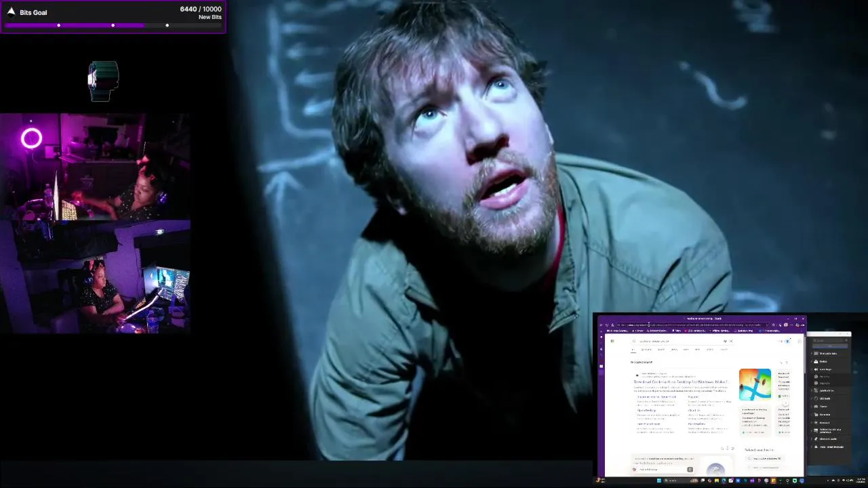This screenshot has height=488, width=868.
Task: Click the Windows taskbar search box
Action: coord(681,481)
